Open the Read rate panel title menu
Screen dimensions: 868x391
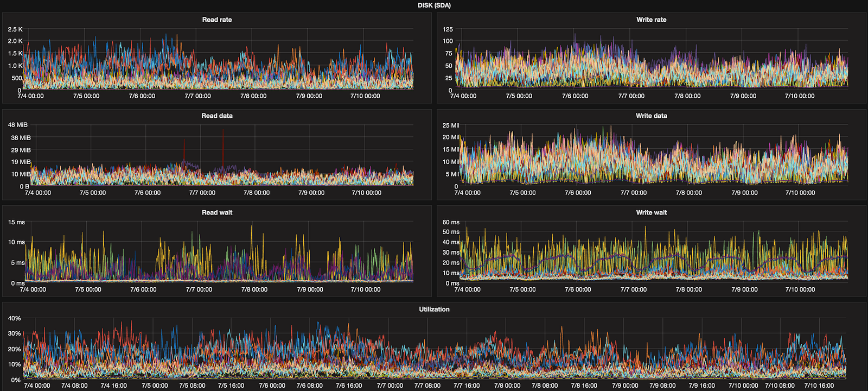pos(217,20)
